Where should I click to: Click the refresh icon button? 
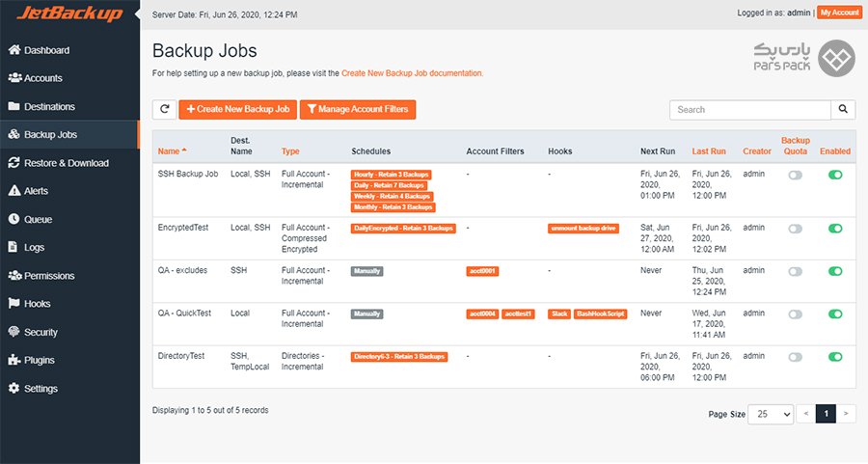(x=164, y=110)
